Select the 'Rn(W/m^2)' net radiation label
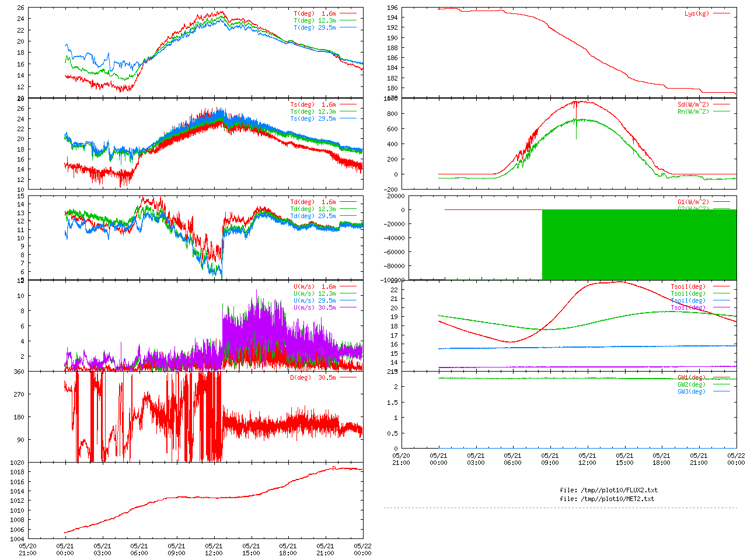Screen dimensions: 747x560 coord(693,111)
